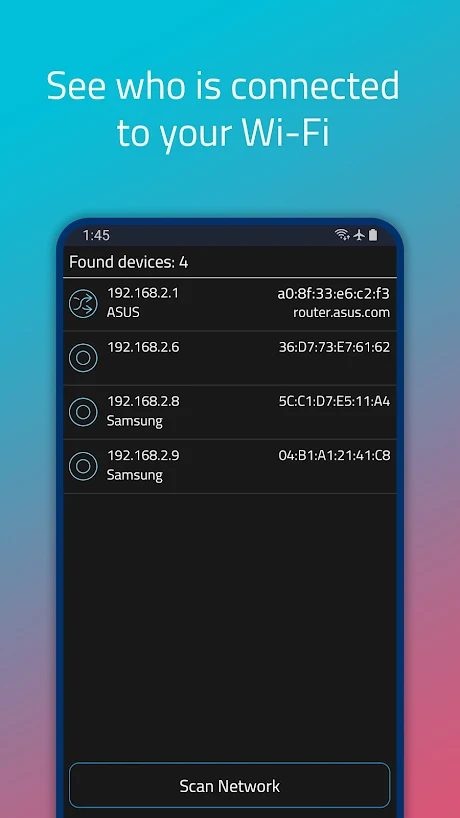Tap the Samsung label under 192.168.2.8
The height and width of the screenshot is (818, 460).
point(135,421)
